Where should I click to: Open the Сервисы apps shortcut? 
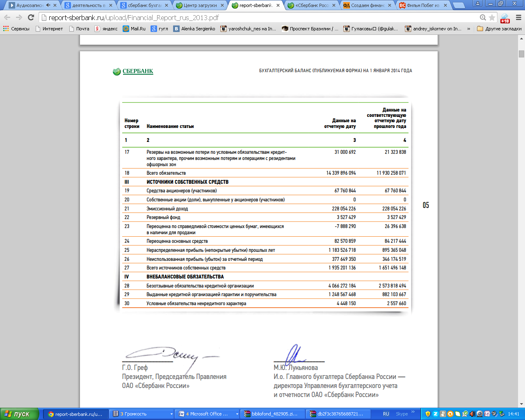point(16,29)
